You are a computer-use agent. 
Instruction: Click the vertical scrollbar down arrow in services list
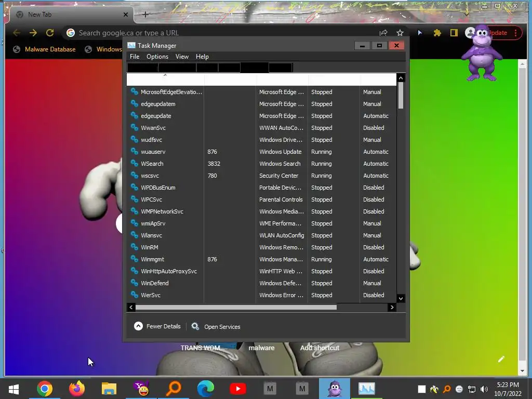401,299
